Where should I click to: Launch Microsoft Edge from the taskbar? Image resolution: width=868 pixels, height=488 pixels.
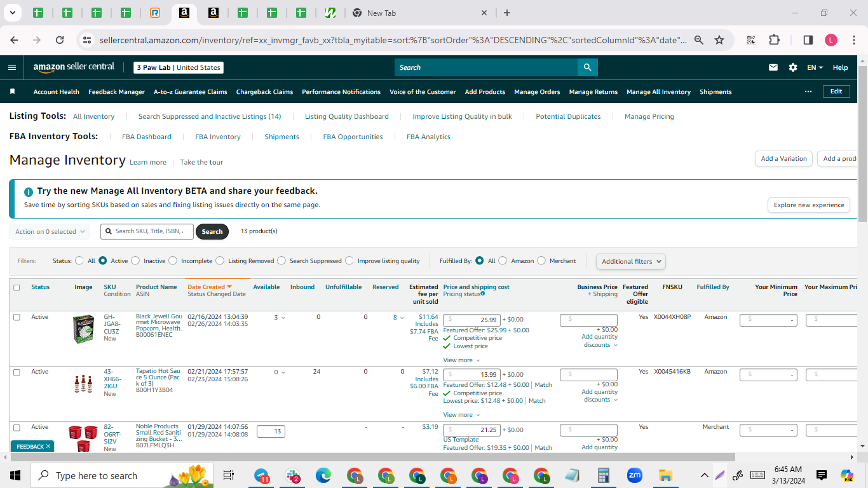coord(324,475)
